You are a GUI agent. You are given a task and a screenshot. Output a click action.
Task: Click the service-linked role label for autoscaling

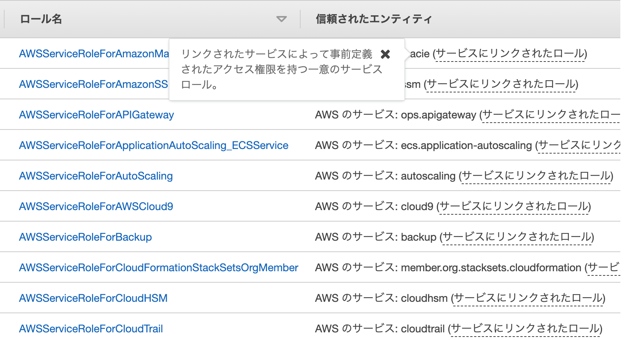click(x=536, y=176)
